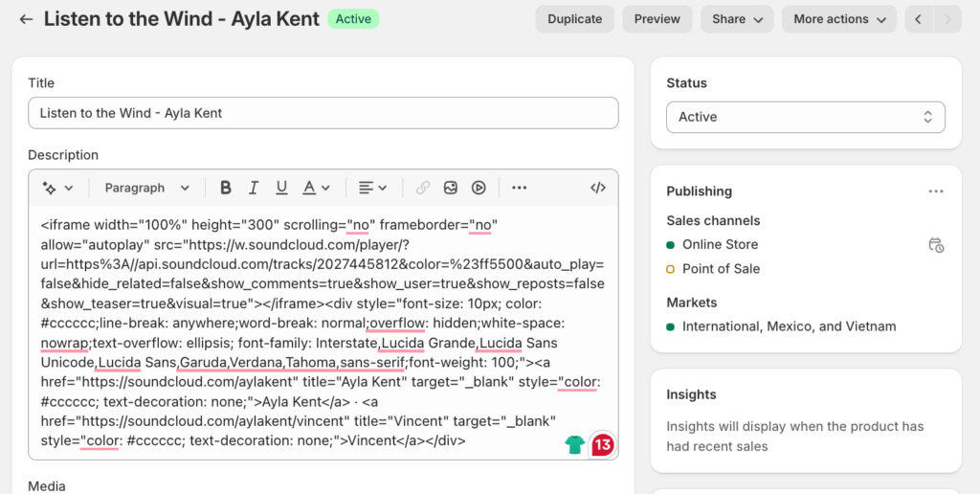Apply underline formatting in description toolbar
Screen dimensions: 980x494
coord(281,188)
